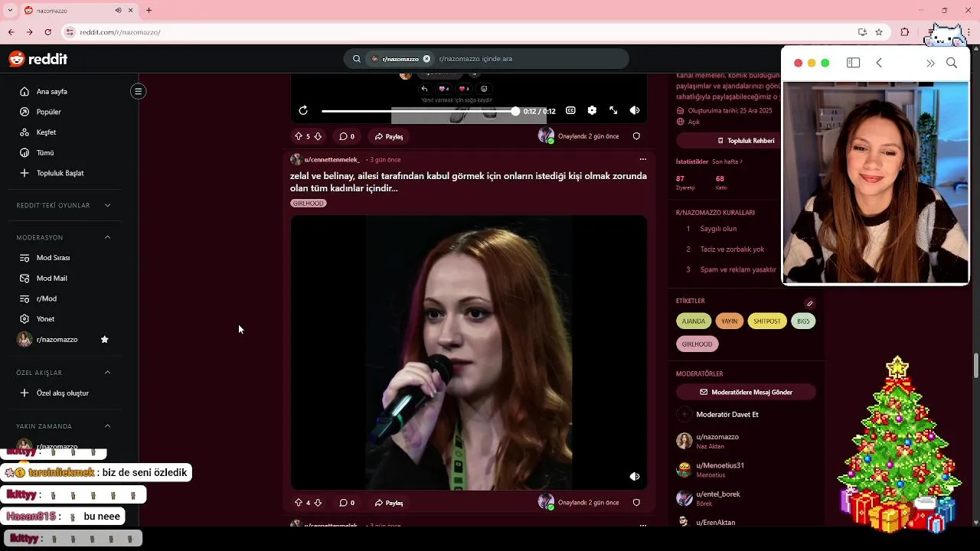Image resolution: width=980 pixels, height=551 pixels.
Task: Remove the r/nazomazzo search scope chip
Action: 426,59
